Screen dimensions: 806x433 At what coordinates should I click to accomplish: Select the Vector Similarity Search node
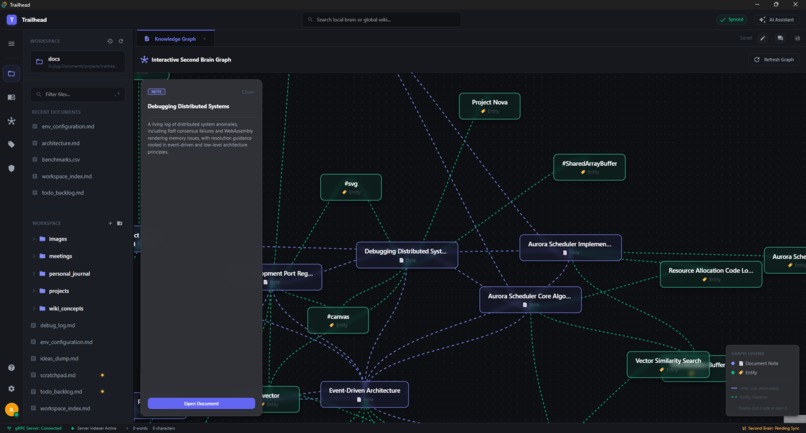pos(668,365)
